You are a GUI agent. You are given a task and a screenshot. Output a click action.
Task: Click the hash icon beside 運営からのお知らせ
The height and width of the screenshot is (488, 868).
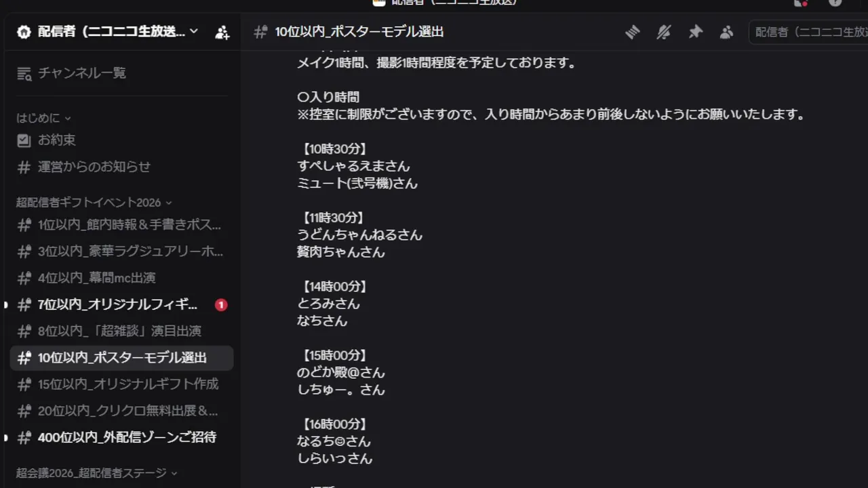tap(24, 167)
